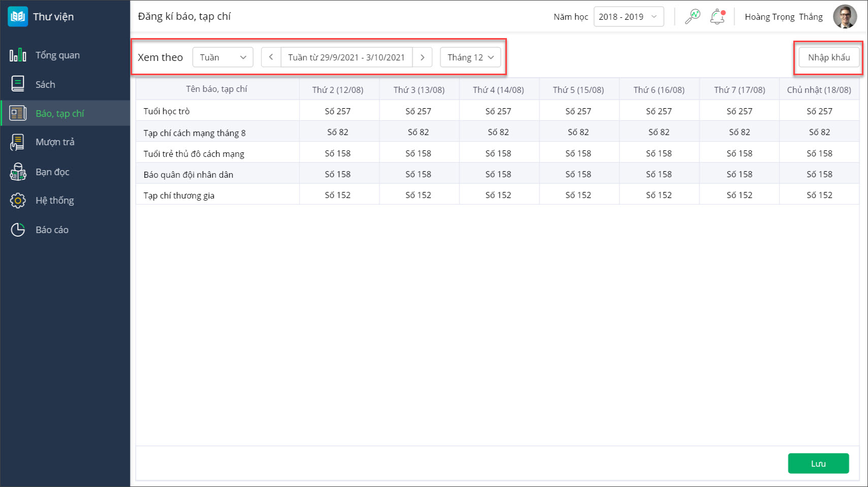
Task: Expand the Năm học 2018 - 2019 dropdown
Action: (x=628, y=17)
